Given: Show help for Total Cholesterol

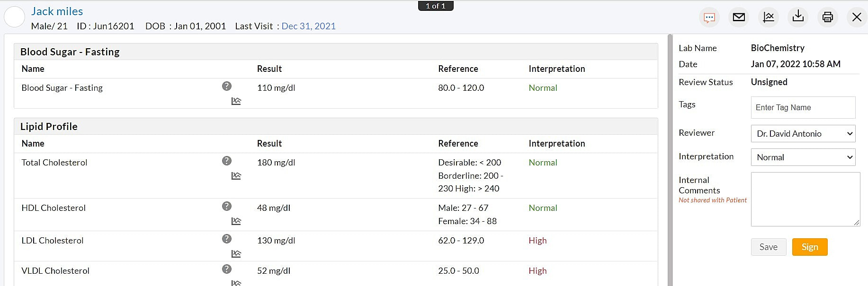Looking at the screenshot, I should pyautogui.click(x=227, y=161).
